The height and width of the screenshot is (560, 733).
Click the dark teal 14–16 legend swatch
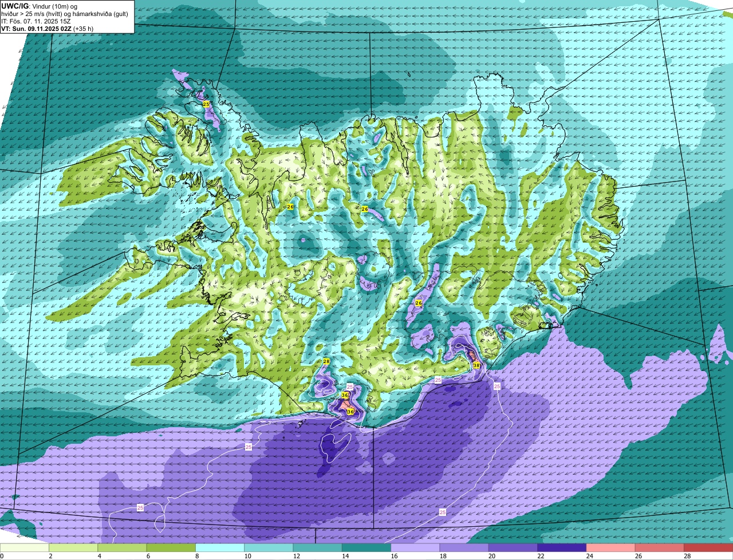pos(366,548)
